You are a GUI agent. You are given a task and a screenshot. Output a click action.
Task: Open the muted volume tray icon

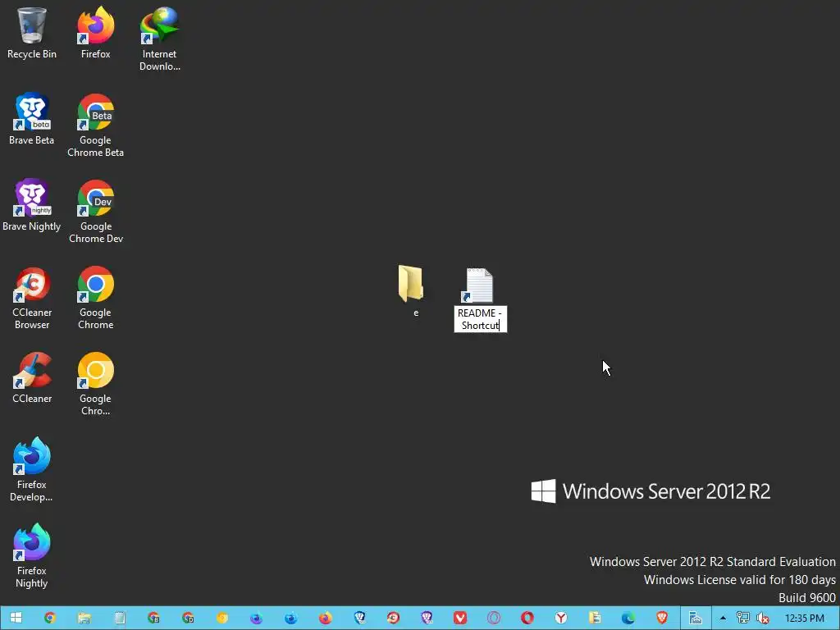[x=762, y=619]
